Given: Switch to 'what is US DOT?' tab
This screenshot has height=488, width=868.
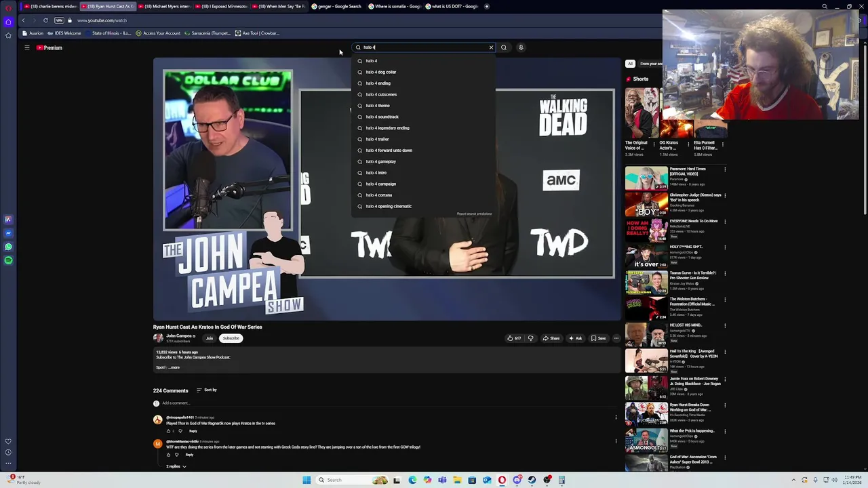Looking at the screenshot, I should 452,6.
